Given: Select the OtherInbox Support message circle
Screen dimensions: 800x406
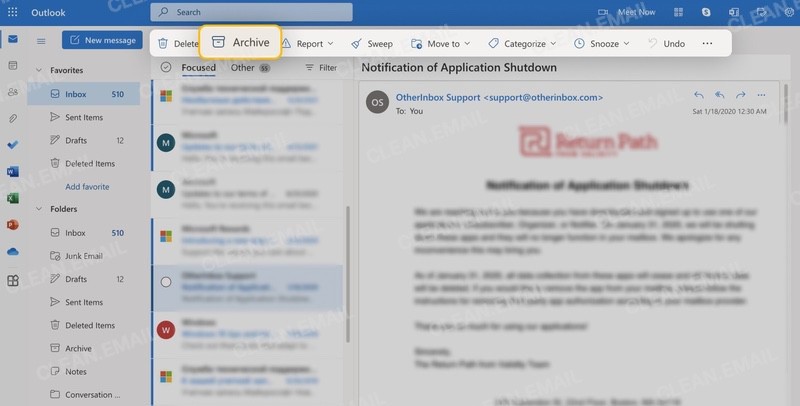Looking at the screenshot, I should click(166, 282).
